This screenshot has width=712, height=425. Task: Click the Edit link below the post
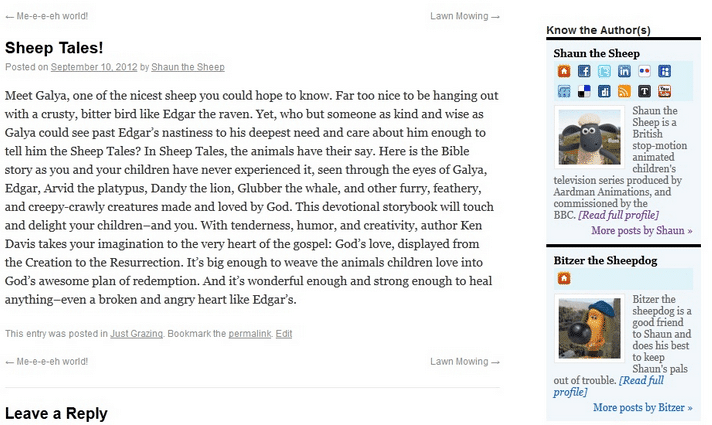(284, 333)
